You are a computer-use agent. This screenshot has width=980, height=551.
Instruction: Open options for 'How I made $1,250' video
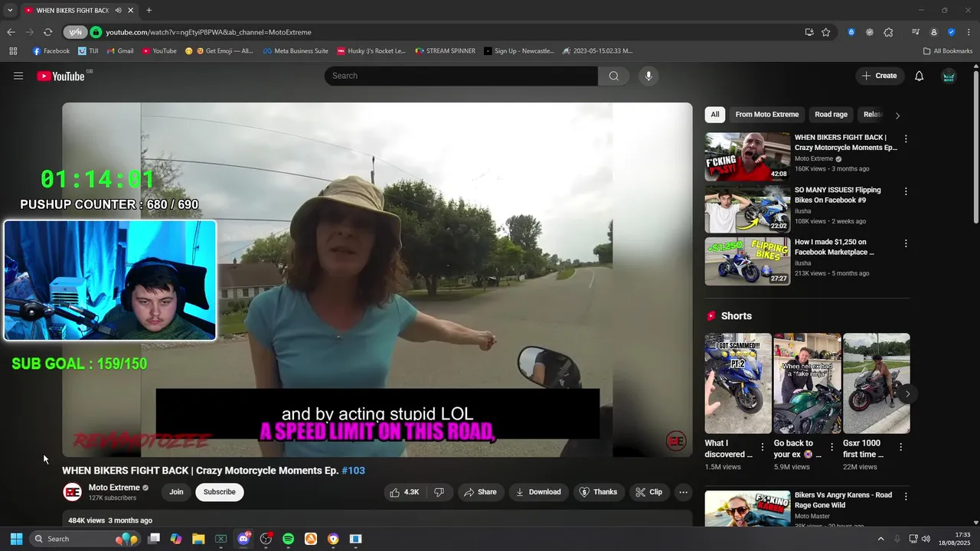tap(906, 243)
